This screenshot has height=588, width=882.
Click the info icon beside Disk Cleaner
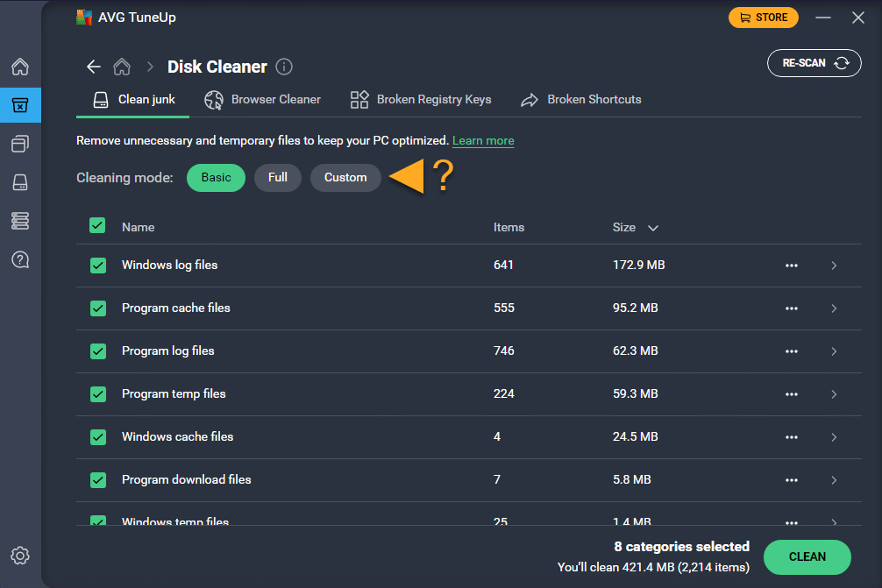(284, 67)
